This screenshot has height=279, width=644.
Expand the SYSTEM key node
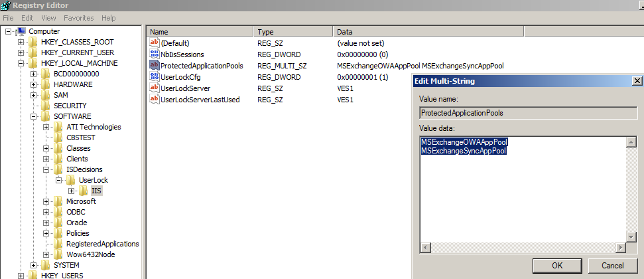tap(33, 266)
